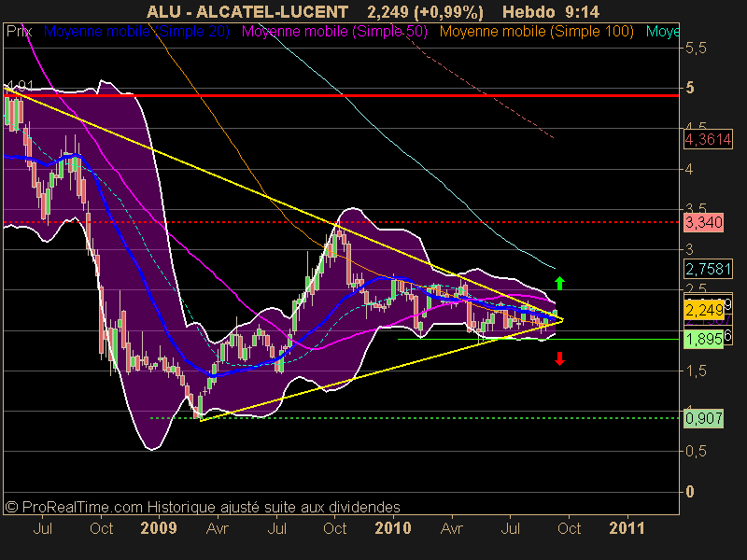This screenshot has width=747, height=560.
Task: Click Moyenne mobile (Simple 100) legend
Action: (536, 32)
